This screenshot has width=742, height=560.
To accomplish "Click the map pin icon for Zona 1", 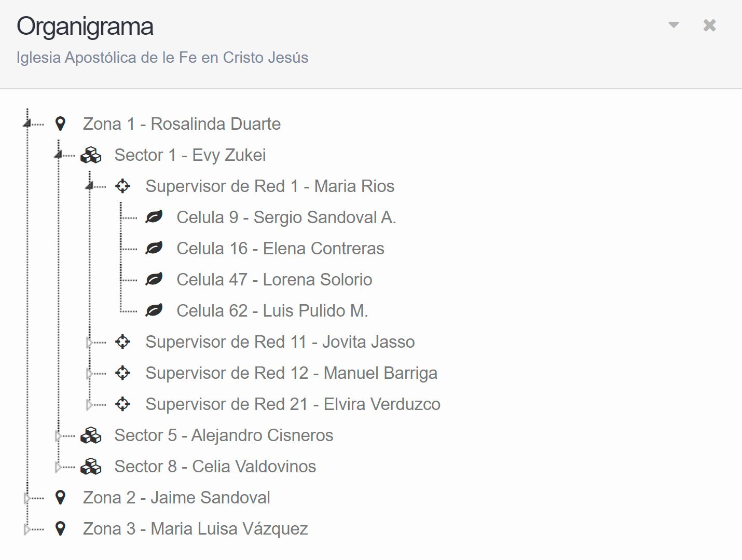I will pyautogui.click(x=61, y=124).
